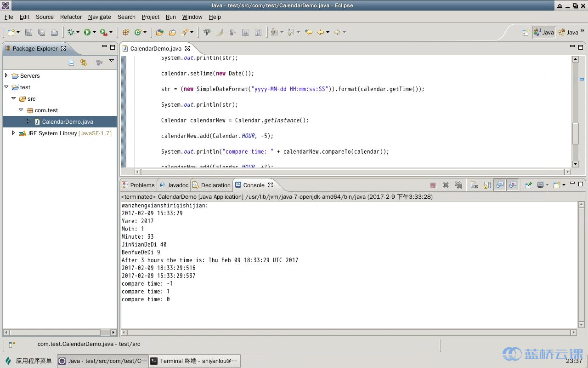The image size is (588, 368).
Task: Select CalendarDemo.java in Package Explorer
Action: pyautogui.click(x=68, y=122)
